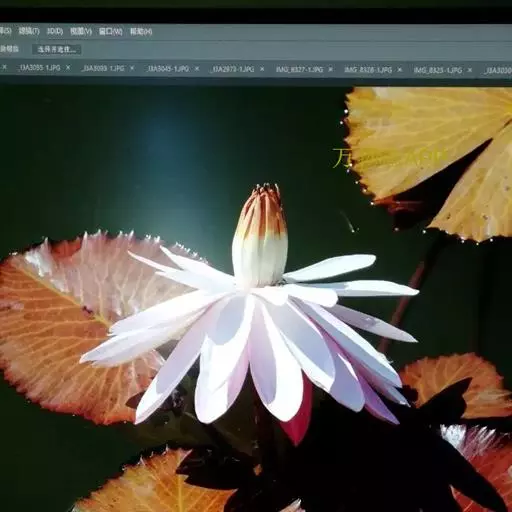Viewport: 512px width, 512px height.
Task: Open the 3D(D) menu
Action: (55, 31)
